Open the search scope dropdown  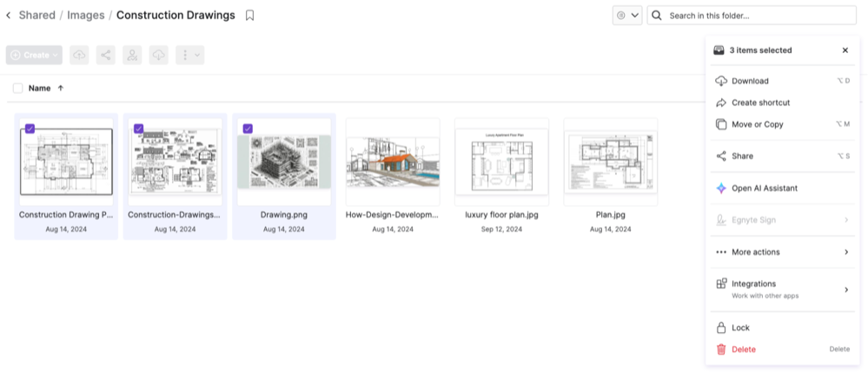[x=627, y=16]
